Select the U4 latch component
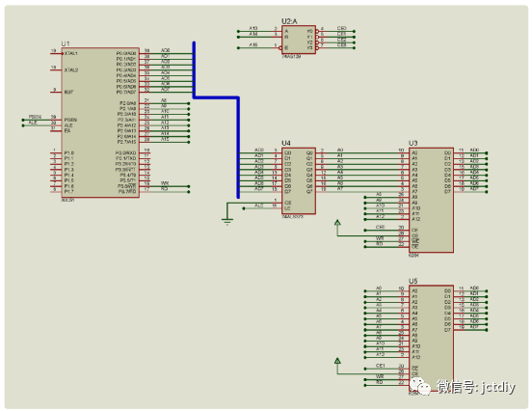This screenshot has width=532, height=411. (x=299, y=180)
